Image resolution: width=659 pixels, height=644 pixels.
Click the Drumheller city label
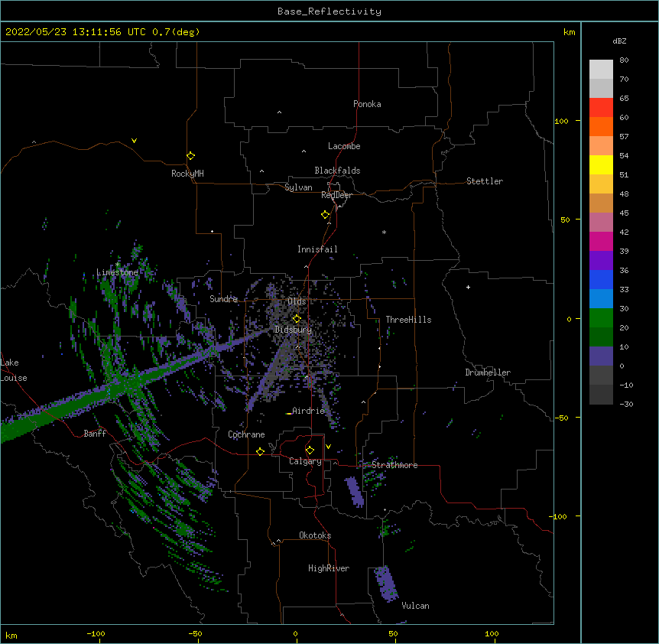click(488, 372)
